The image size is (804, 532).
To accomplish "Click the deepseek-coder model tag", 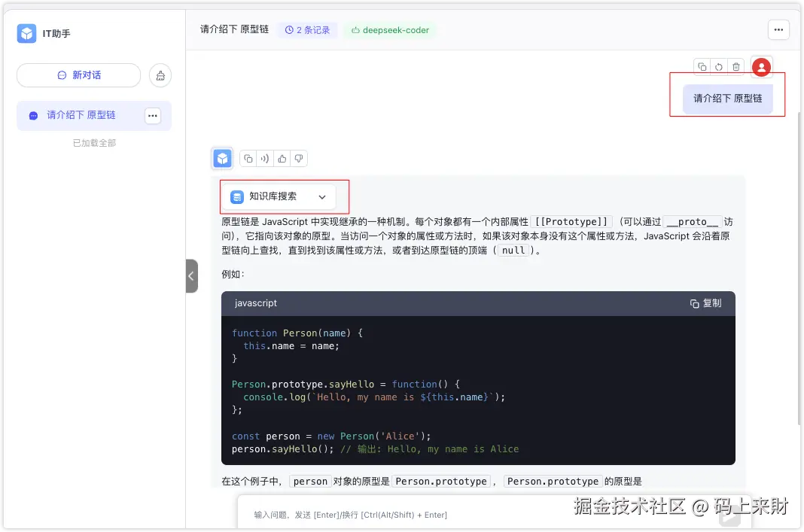I will coord(390,30).
